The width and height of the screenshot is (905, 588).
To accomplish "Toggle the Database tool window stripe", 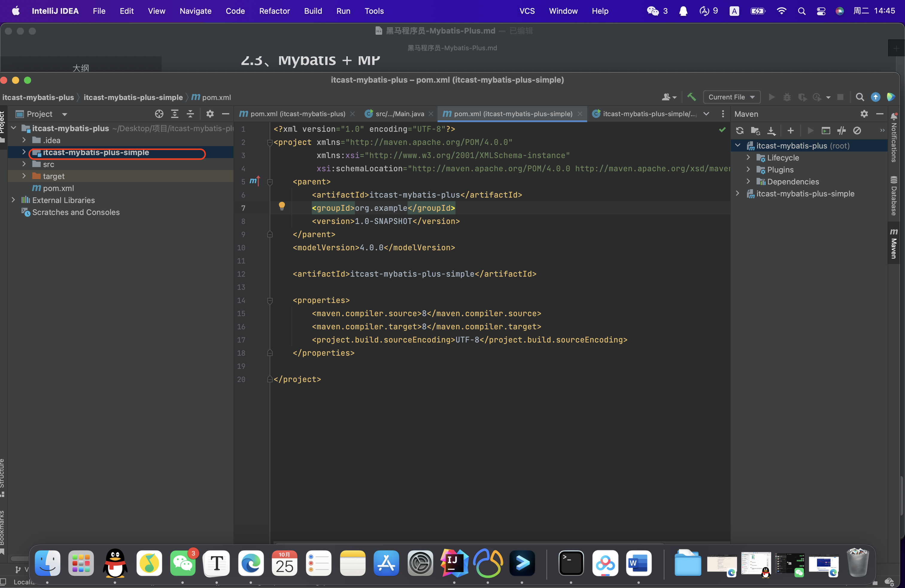I will [x=894, y=197].
